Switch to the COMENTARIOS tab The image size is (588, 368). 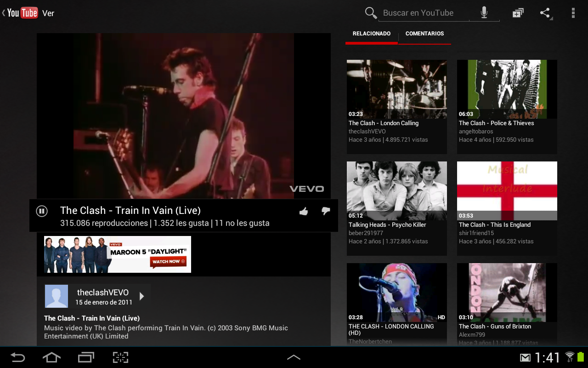424,34
